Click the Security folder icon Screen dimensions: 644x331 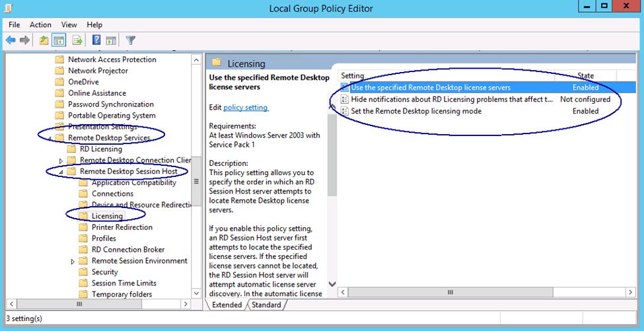83,272
